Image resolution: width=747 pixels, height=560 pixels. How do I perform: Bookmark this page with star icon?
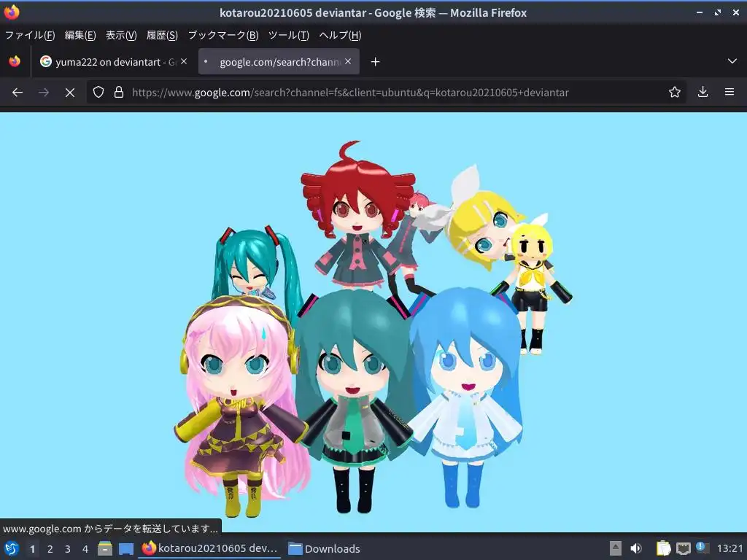click(x=675, y=93)
